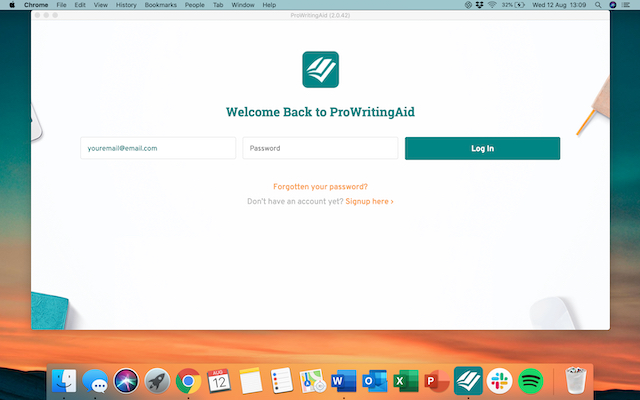Open Finder from the dock
This screenshot has width=640, height=400.
click(x=64, y=381)
